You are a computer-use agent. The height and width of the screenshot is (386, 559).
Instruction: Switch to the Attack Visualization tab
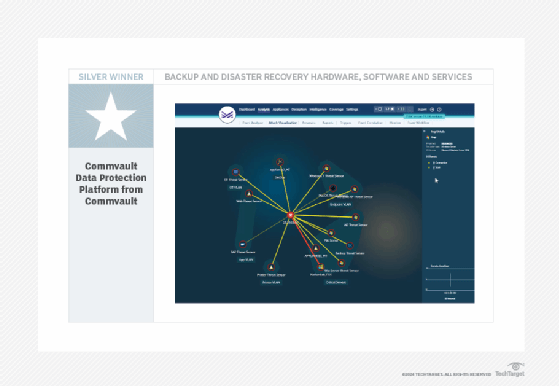click(x=283, y=123)
